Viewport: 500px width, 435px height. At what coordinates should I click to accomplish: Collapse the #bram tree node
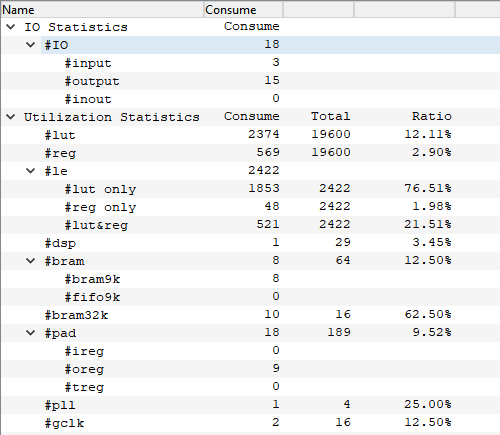pos(30,261)
